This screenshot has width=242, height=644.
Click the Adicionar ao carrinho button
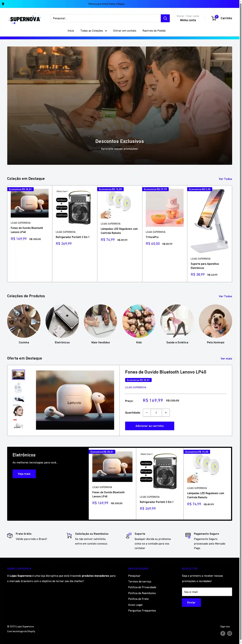click(x=150, y=426)
